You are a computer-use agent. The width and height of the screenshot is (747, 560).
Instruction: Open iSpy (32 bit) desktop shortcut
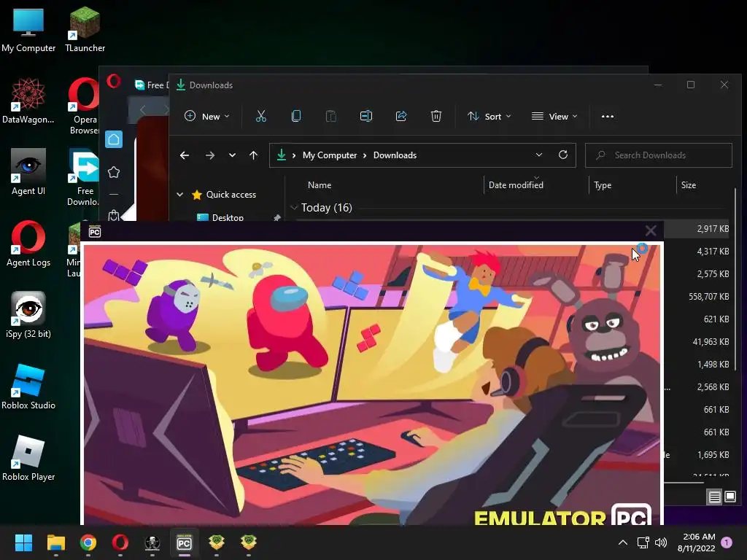pyautogui.click(x=28, y=315)
